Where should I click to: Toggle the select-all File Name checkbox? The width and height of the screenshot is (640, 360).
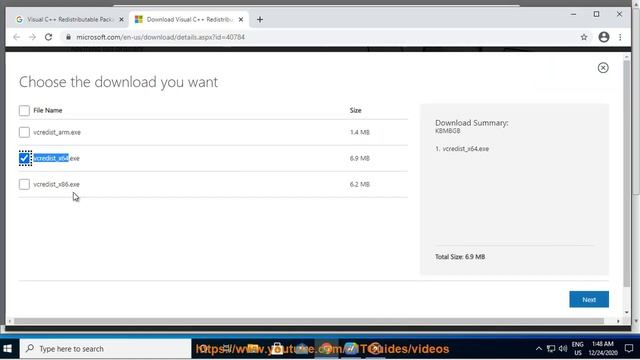[x=24, y=110]
